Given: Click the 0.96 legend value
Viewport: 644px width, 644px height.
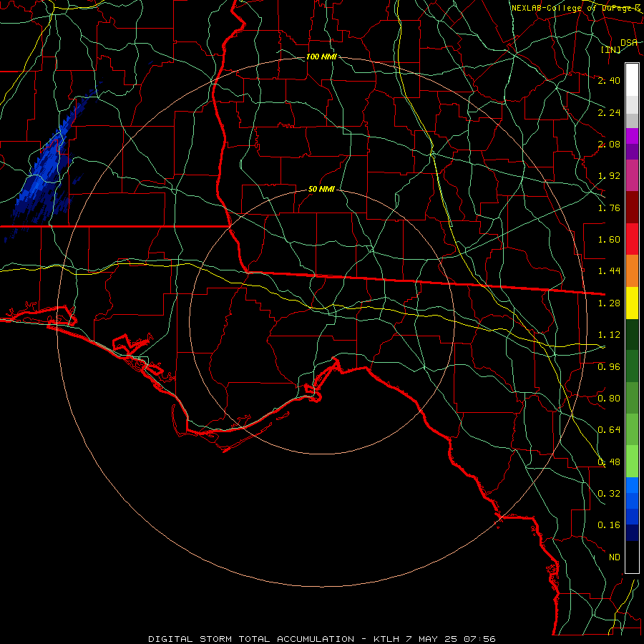Looking at the screenshot, I should [609, 367].
